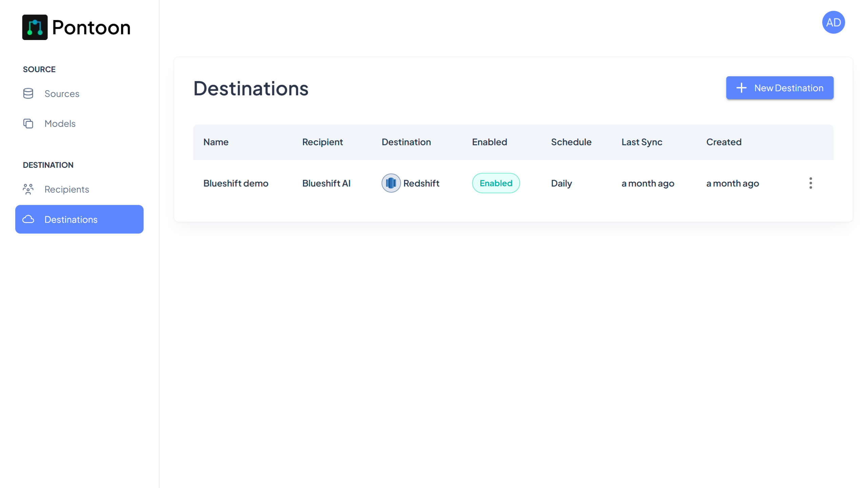Click the Enabled status badge

495,183
